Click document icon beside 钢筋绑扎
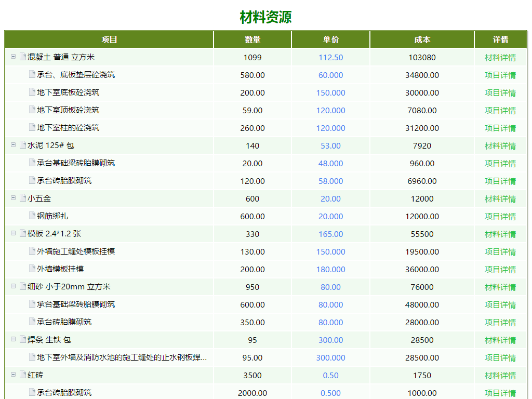 click(32, 215)
